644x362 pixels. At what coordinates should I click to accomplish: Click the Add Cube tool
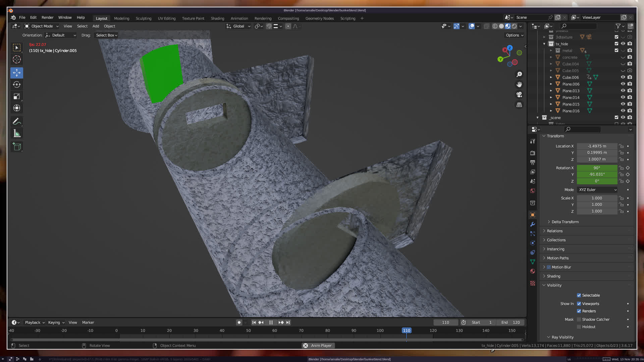coord(17,147)
